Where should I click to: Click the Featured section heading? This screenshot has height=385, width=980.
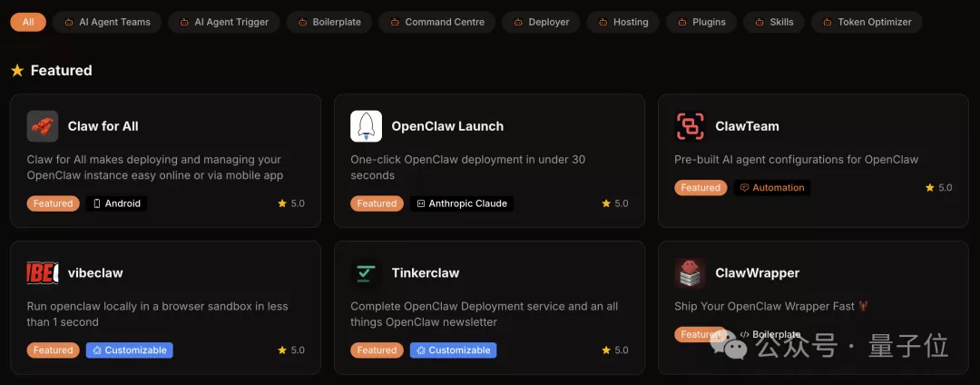coord(62,70)
